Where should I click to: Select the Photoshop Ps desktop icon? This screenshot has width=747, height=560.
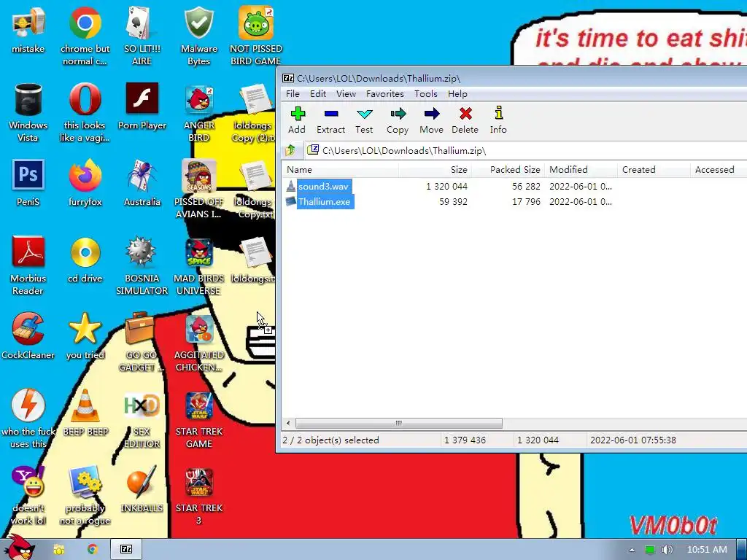click(x=28, y=183)
